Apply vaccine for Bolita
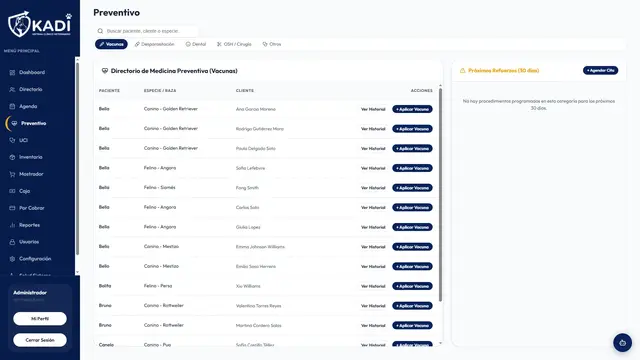The image size is (640, 360). pos(412,286)
